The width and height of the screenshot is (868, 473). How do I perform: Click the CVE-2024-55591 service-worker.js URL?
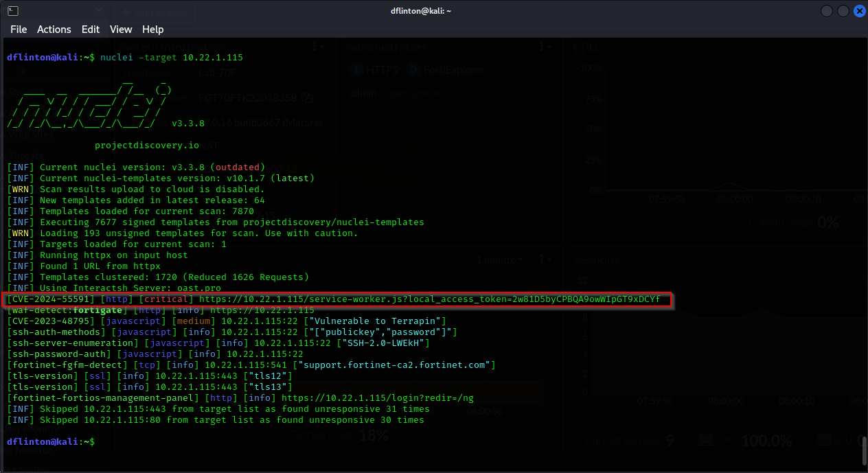[429, 299]
